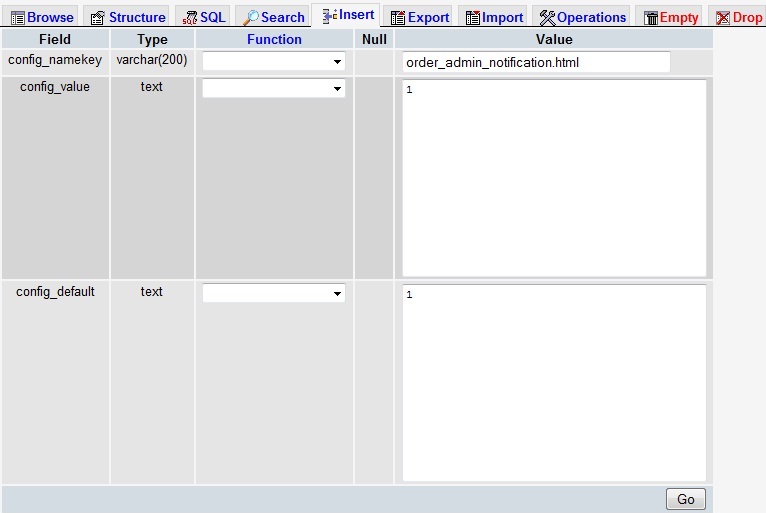
Task: Submit the form with Go button
Action: 686,499
